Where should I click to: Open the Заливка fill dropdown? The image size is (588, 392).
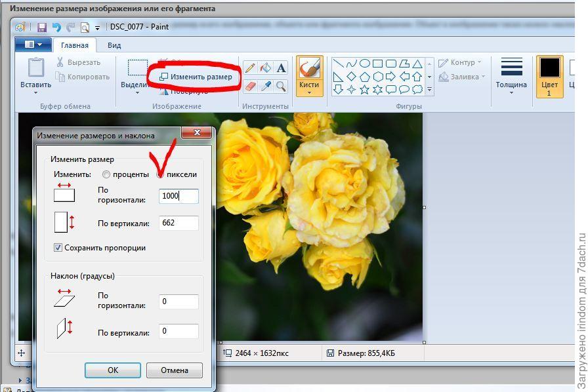tap(462, 77)
